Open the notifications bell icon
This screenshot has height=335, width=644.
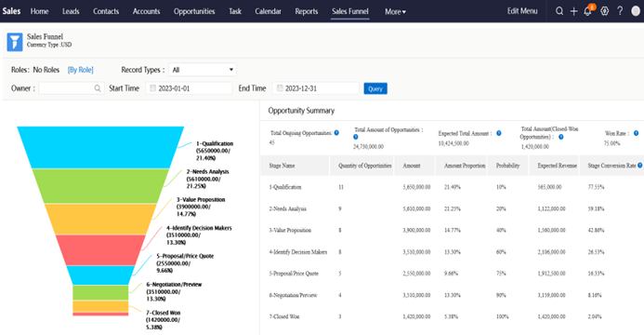coord(588,10)
